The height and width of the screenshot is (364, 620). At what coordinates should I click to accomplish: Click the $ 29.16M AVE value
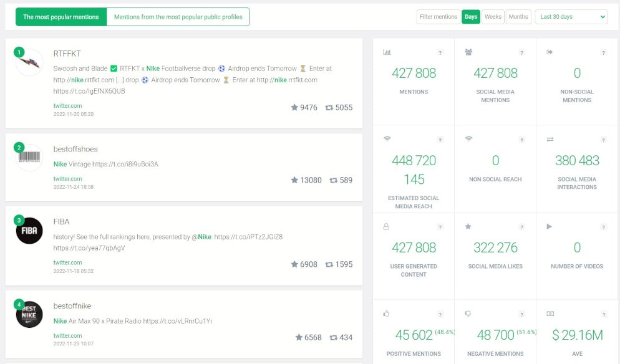(578, 335)
